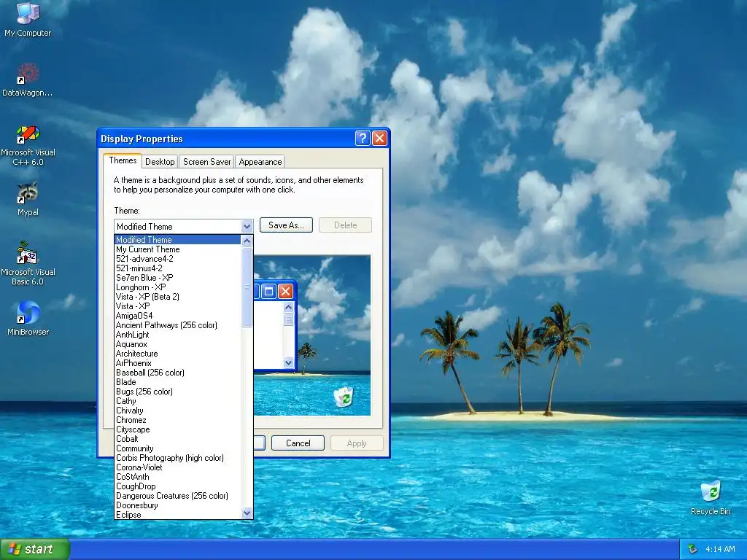This screenshot has height=560, width=747.
Task: Pick the ArPhoenix theme
Action: tap(178, 363)
